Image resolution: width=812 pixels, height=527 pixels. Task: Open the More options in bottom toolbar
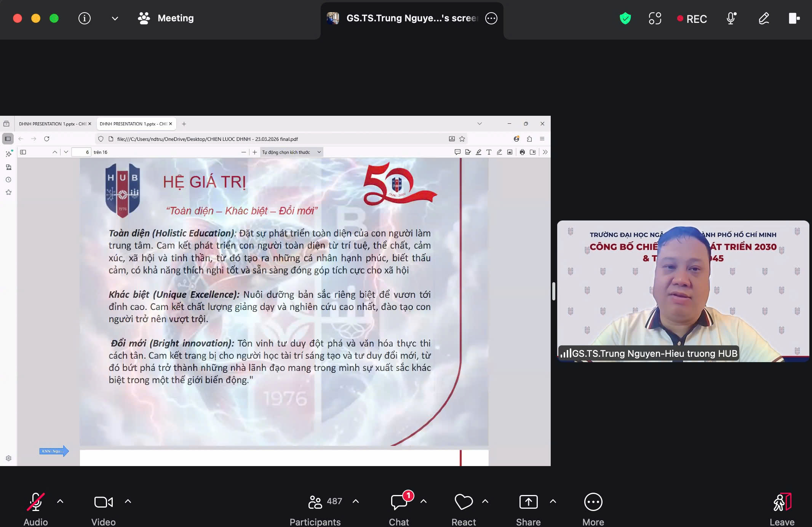coord(593,502)
